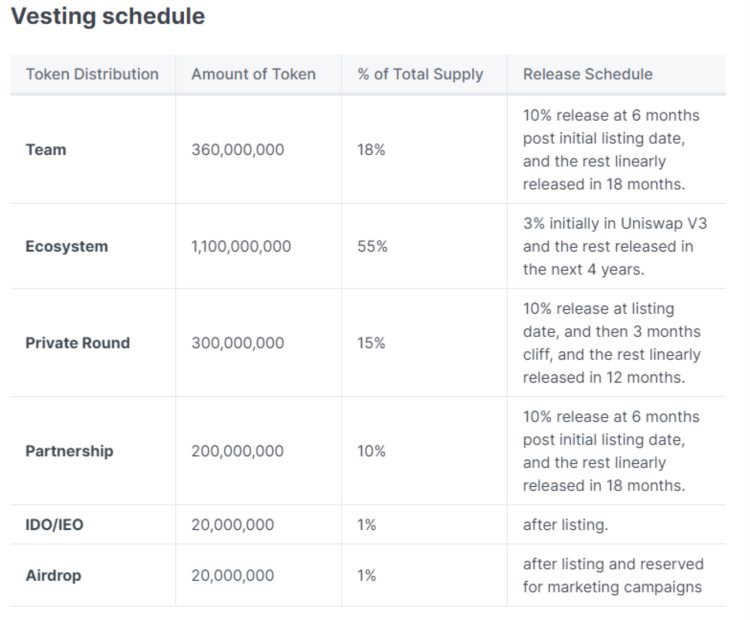
Task: Select the 'Partnership' row label
Action: click(x=69, y=451)
